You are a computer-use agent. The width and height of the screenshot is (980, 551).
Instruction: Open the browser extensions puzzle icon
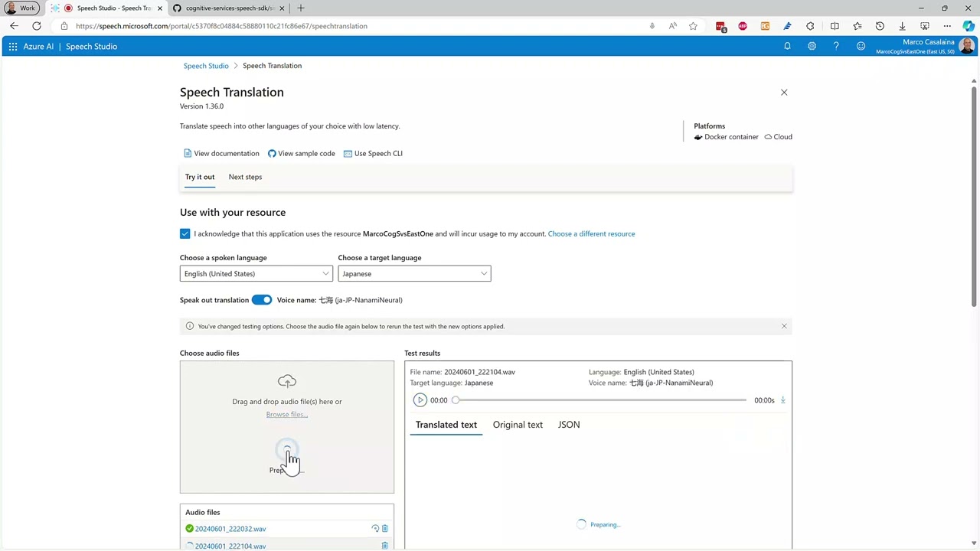pyautogui.click(x=810, y=26)
